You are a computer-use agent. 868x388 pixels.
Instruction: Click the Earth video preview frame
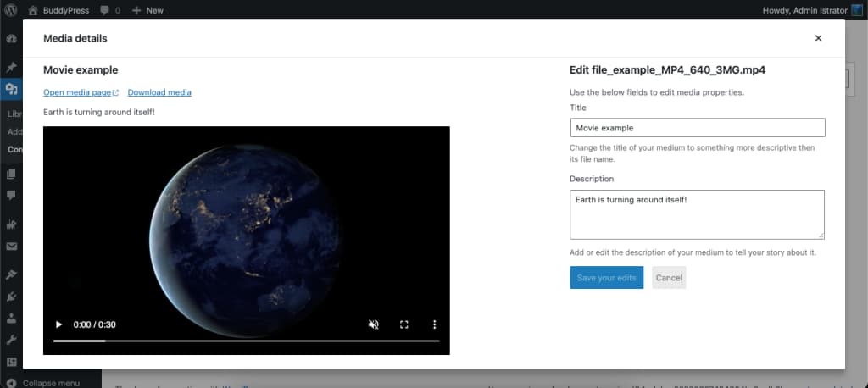247,241
